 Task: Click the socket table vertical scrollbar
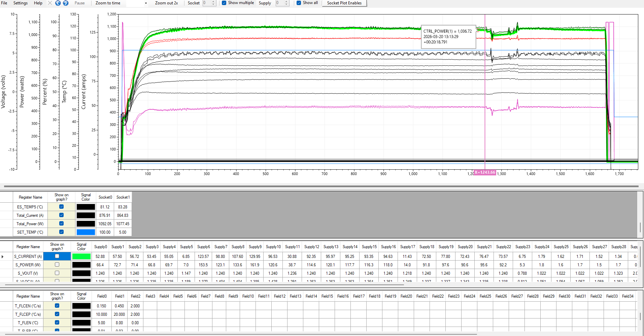pos(640,227)
